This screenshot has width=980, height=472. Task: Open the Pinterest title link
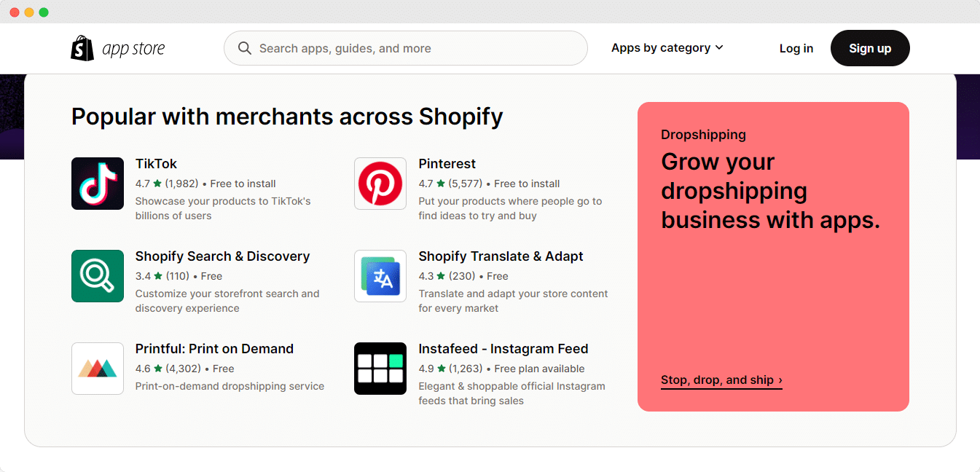(447, 164)
